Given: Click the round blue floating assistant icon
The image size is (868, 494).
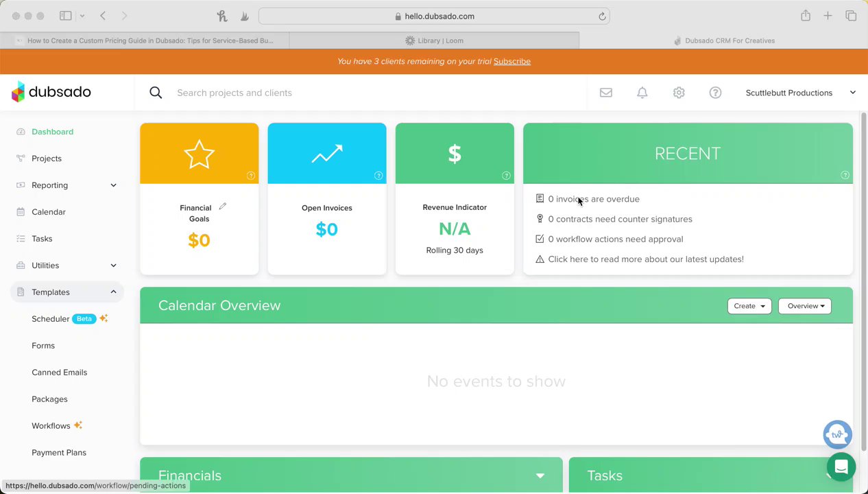Looking at the screenshot, I should pos(837,434).
